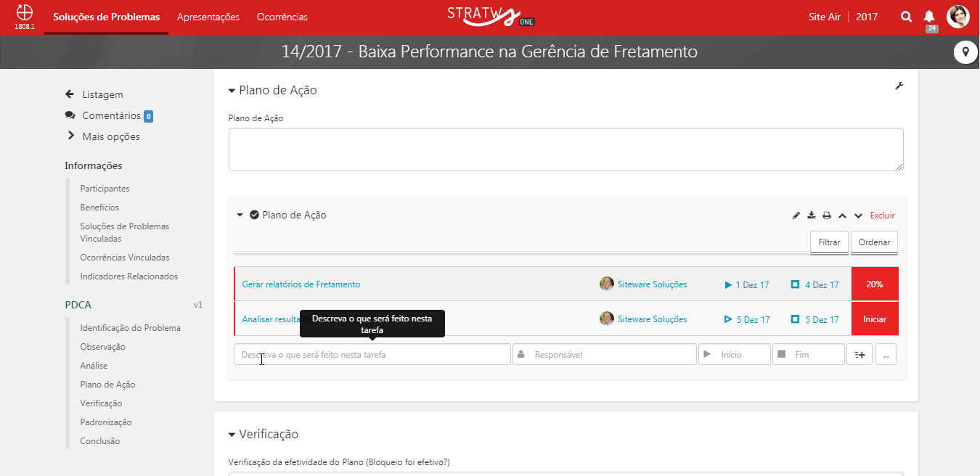
Task: Click the Responsável input field
Action: click(x=605, y=354)
